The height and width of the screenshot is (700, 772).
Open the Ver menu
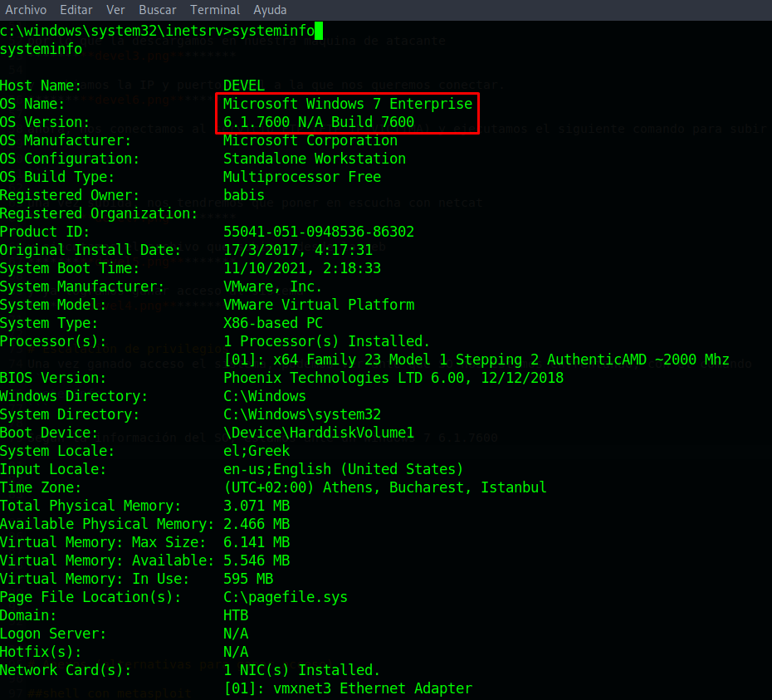coord(116,10)
